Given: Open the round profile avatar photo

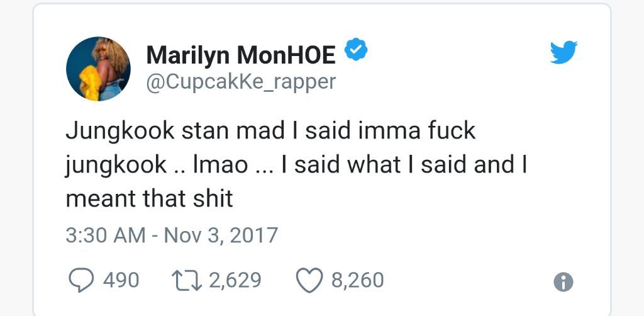Looking at the screenshot, I should coord(98,69).
